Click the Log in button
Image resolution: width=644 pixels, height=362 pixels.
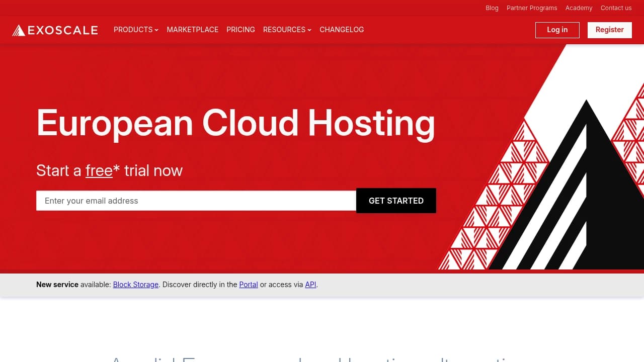(557, 30)
